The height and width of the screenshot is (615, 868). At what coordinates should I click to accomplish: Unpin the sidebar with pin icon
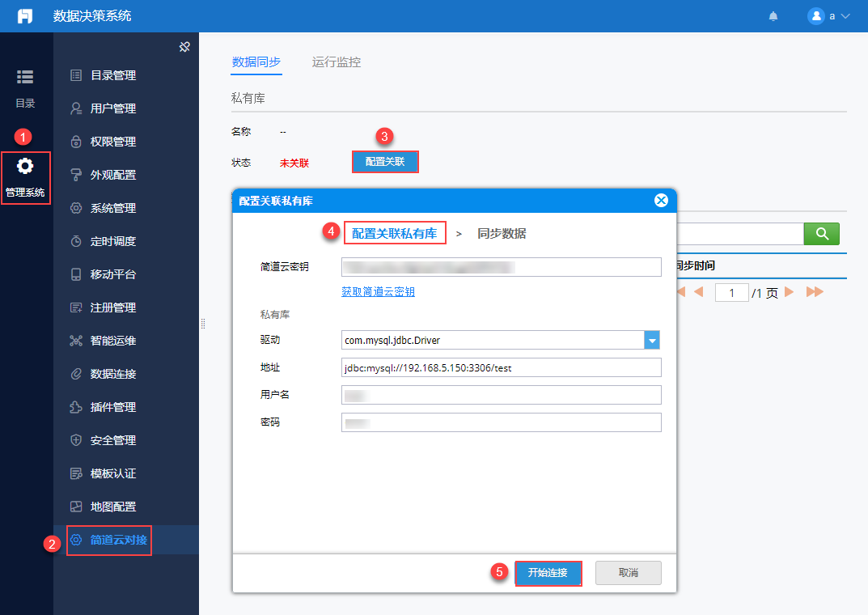tap(185, 47)
